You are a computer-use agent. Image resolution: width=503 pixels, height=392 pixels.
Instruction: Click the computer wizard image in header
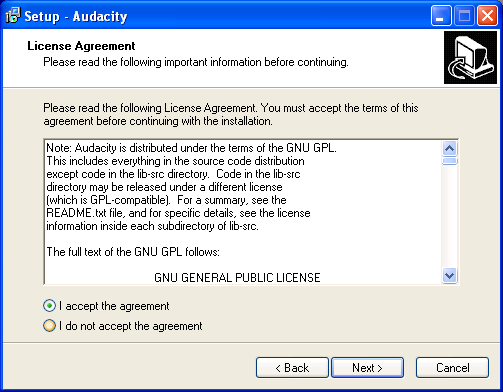point(470,58)
